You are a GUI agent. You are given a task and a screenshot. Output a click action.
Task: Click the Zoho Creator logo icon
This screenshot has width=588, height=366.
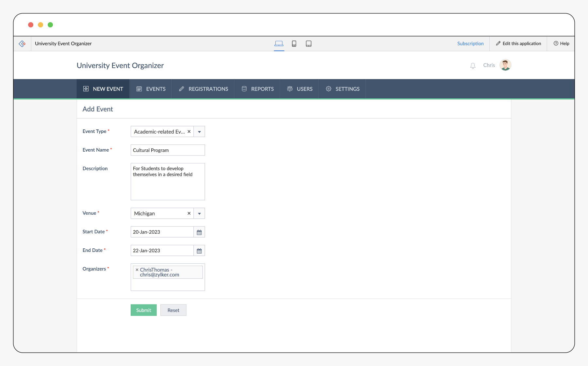(x=22, y=44)
